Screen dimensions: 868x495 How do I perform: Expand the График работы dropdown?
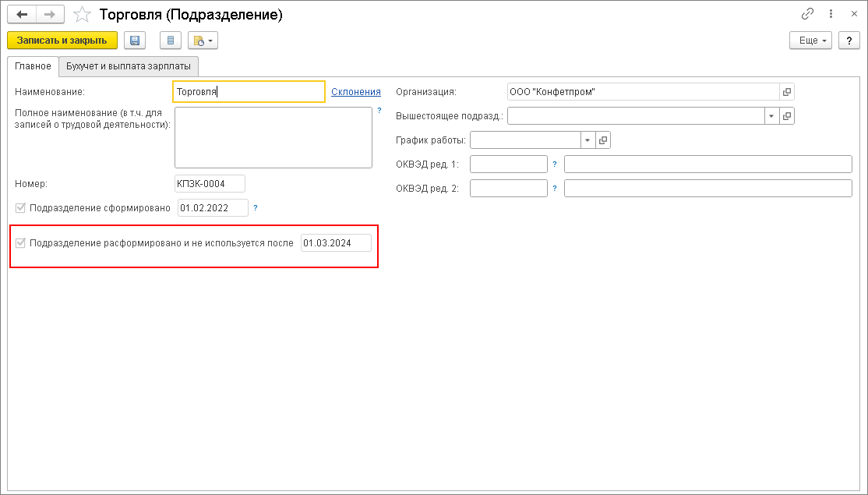pos(587,140)
